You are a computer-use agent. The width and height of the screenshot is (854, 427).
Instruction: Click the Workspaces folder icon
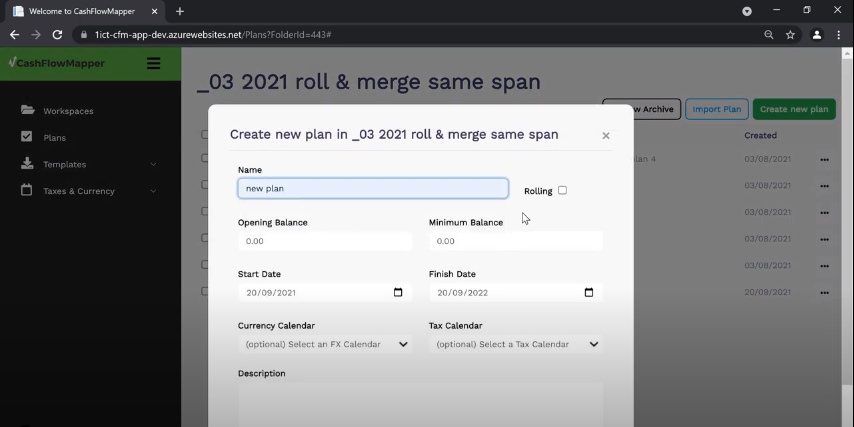pyautogui.click(x=27, y=110)
